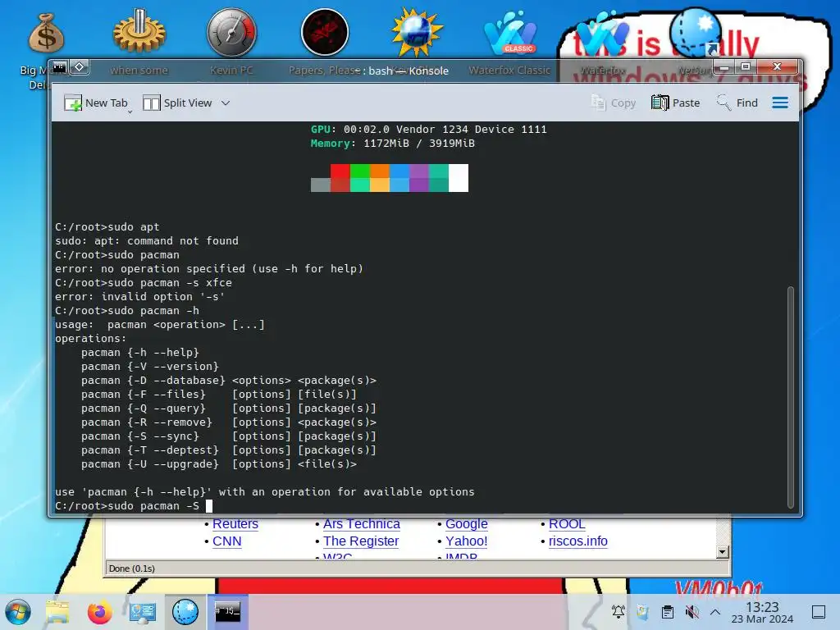Click the terminal command prompt line

pyautogui.click(x=134, y=505)
